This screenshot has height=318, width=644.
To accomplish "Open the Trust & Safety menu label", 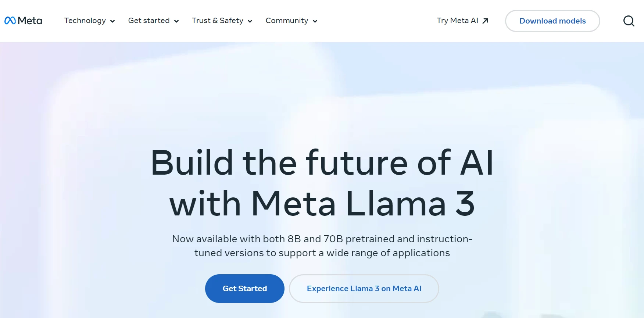I will click(218, 21).
